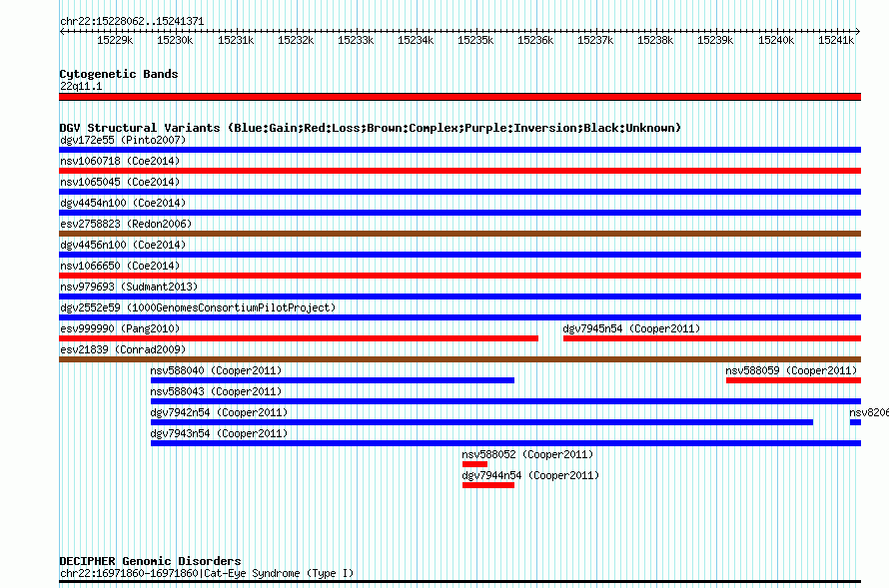Select the brown esv21839 complex variant bar

[459, 359]
